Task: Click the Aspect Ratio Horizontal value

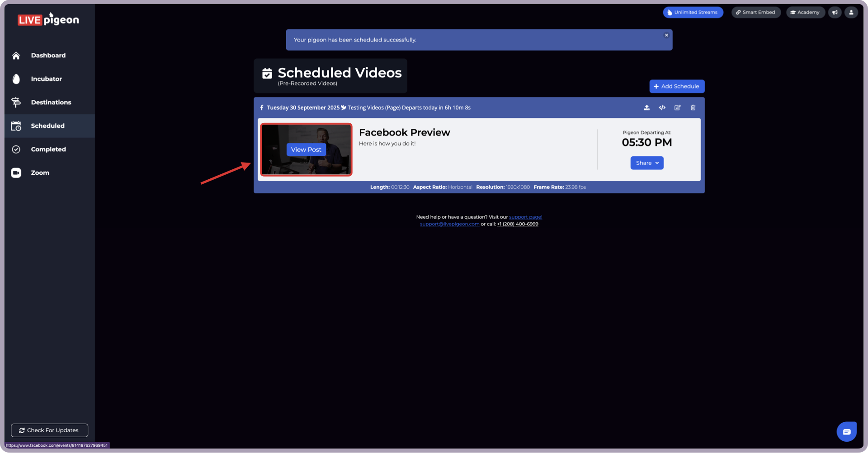Action: (460, 187)
